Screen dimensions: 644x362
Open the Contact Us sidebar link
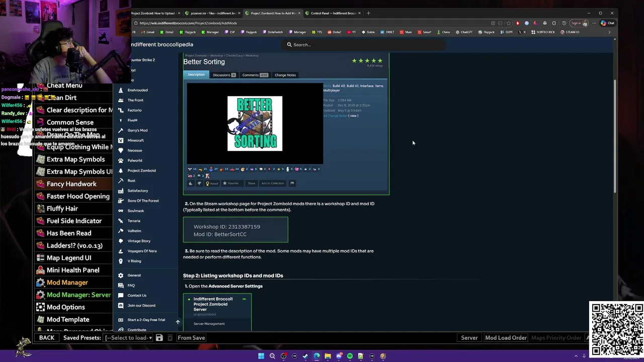137,295
